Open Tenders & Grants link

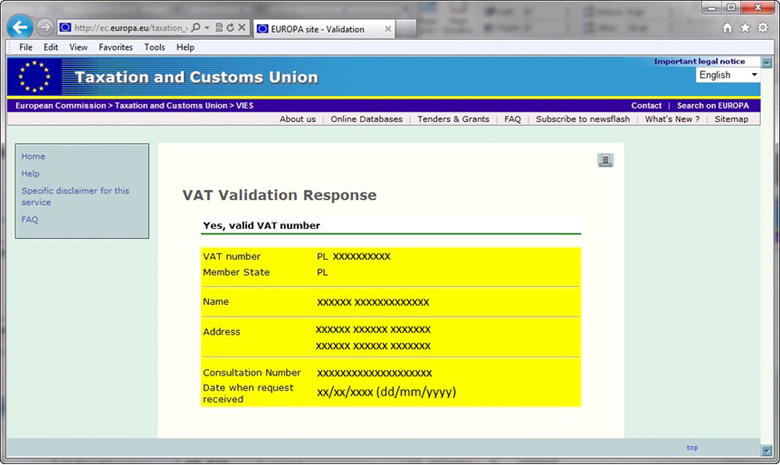point(453,119)
